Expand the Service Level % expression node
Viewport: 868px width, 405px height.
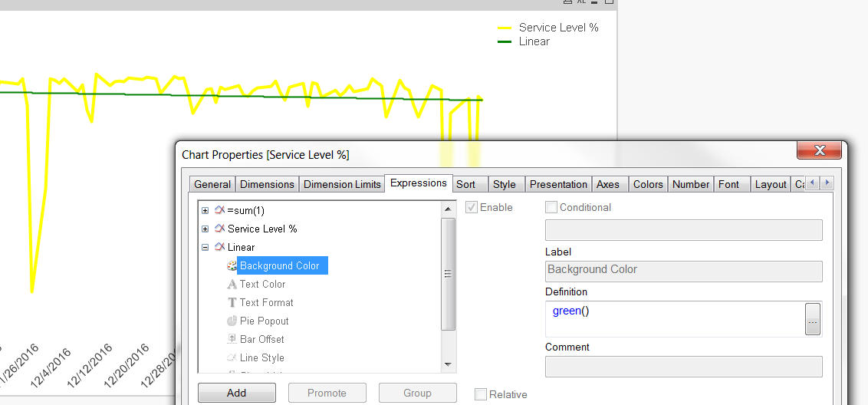tap(205, 229)
